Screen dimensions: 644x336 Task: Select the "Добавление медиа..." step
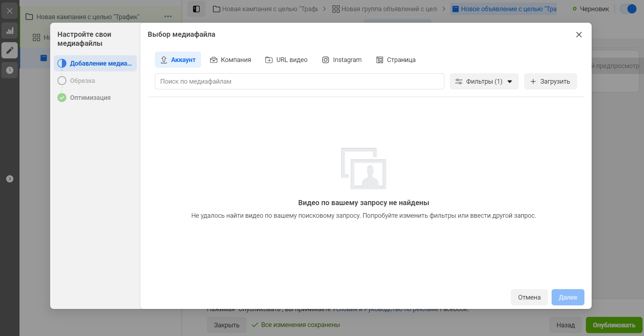tap(95, 63)
